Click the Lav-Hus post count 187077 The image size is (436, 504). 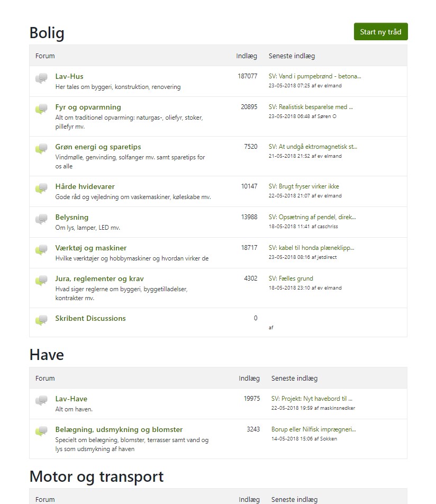248,76
